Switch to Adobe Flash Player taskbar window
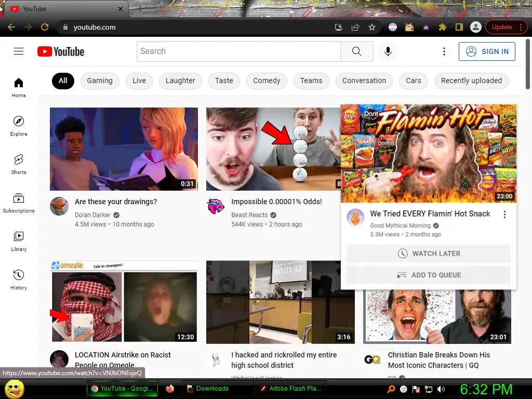Viewport: 532px width, 399px height. click(x=291, y=389)
